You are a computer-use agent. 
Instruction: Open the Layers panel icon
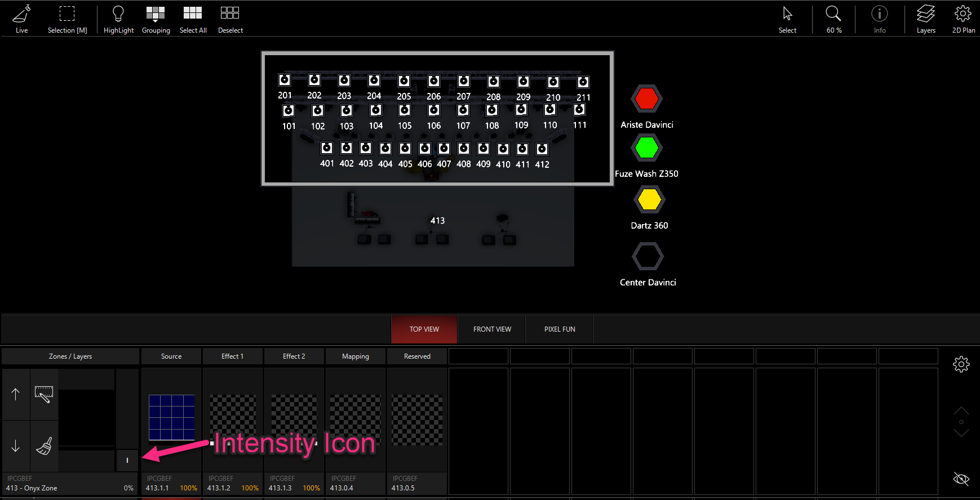(x=926, y=14)
